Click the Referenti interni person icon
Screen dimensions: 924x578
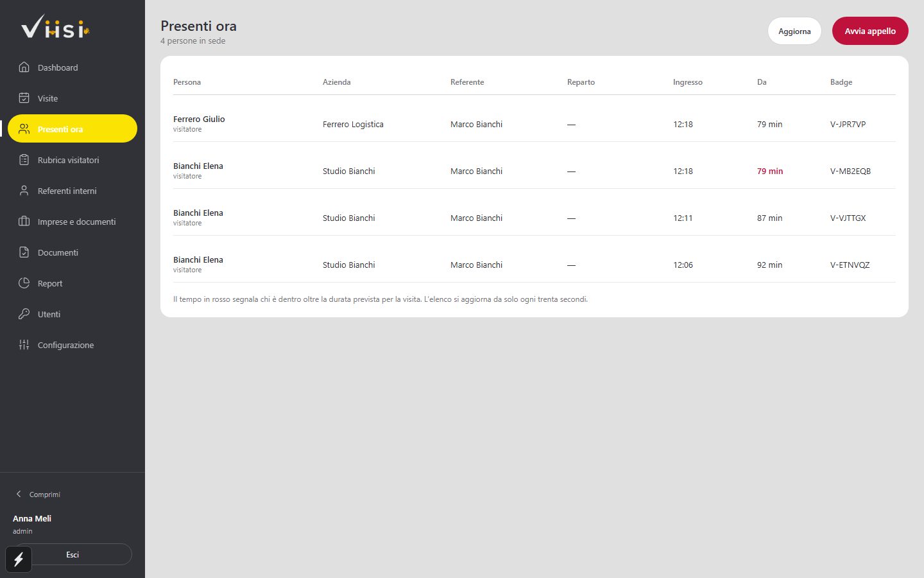24,190
